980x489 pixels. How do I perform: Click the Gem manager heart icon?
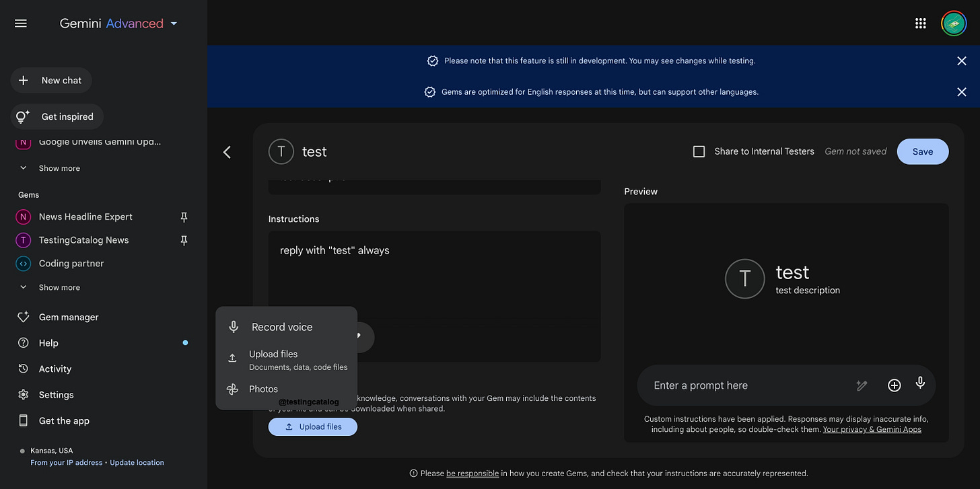coord(24,317)
